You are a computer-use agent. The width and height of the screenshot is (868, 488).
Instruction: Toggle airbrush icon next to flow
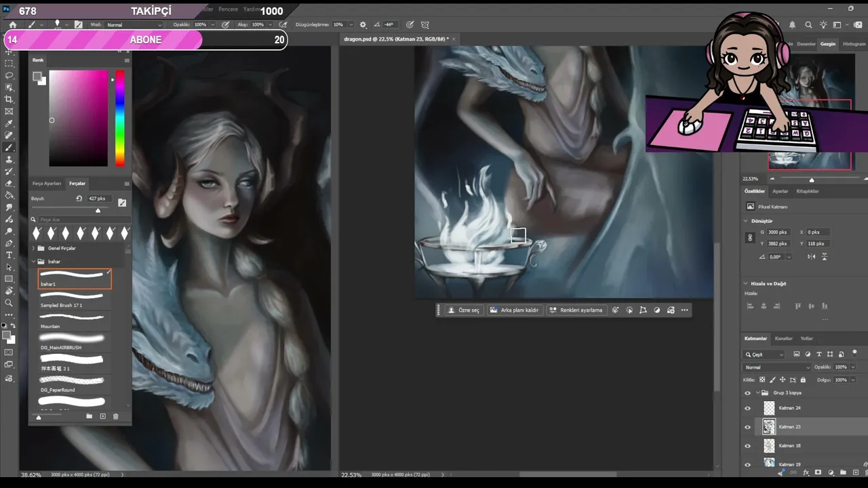(x=283, y=25)
